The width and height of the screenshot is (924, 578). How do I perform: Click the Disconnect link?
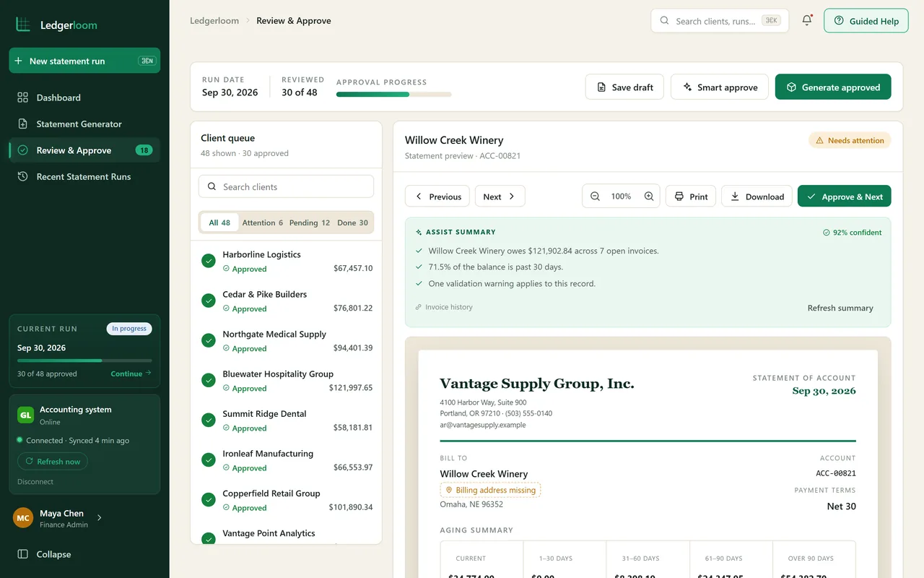pyautogui.click(x=35, y=482)
